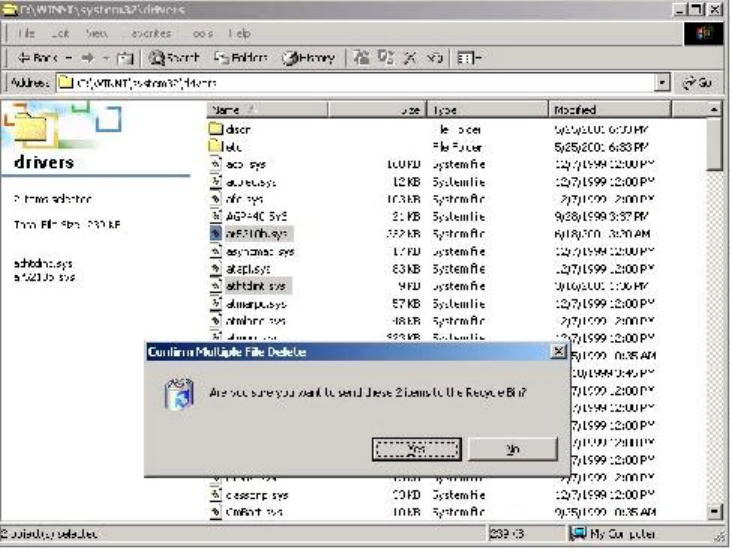Click the Back arrow in the toolbar
This screenshot has width=731, height=549.
(37, 58)
